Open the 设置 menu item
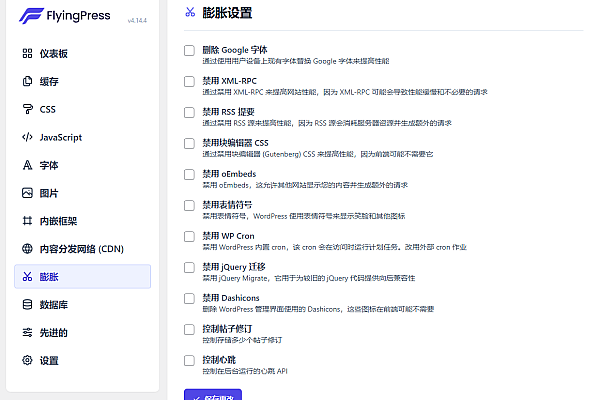This screenshot has width=600, height=400. (83, 360)
